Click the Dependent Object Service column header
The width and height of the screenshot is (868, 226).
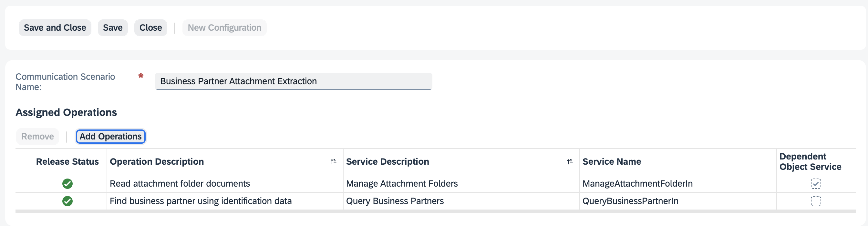click(x=811, y=161)
